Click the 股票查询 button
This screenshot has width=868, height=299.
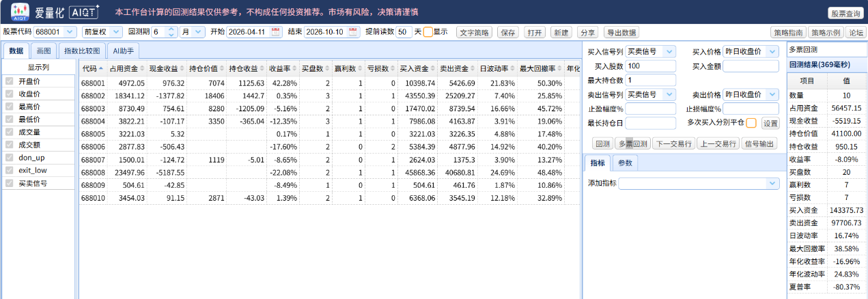coord(845,13)
